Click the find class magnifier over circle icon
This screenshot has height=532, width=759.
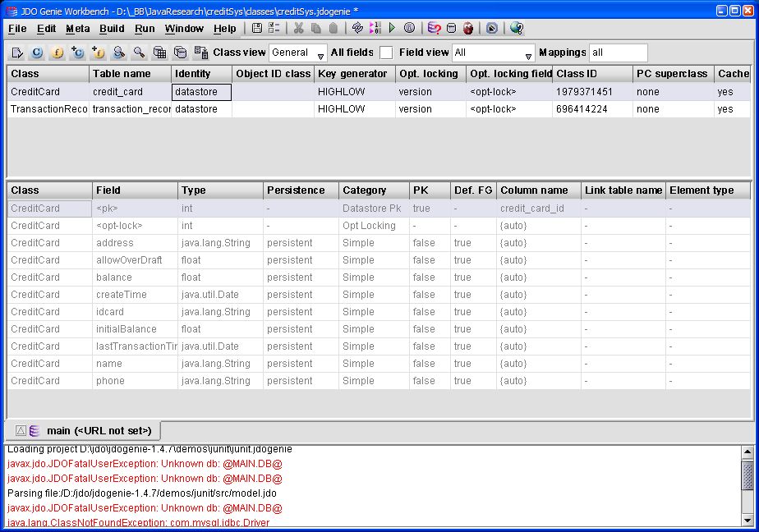coord(118,53)
